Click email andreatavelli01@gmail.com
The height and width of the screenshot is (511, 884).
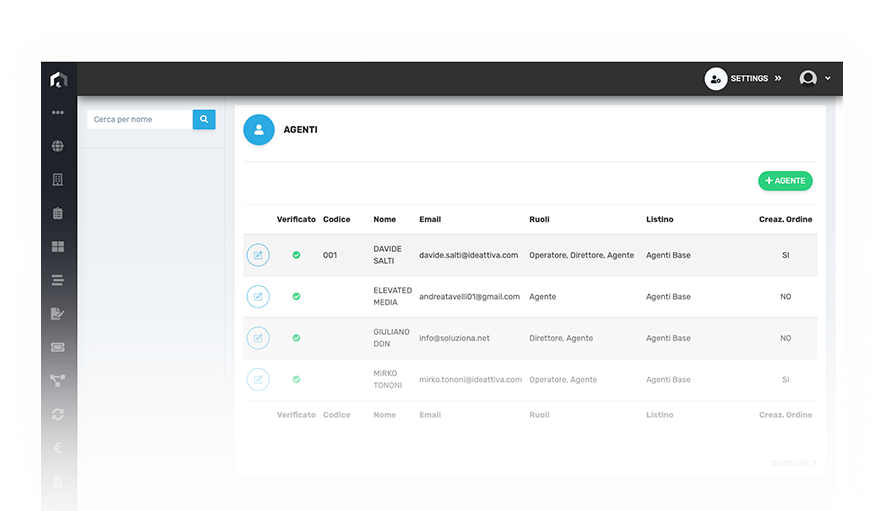click(470, 297)
